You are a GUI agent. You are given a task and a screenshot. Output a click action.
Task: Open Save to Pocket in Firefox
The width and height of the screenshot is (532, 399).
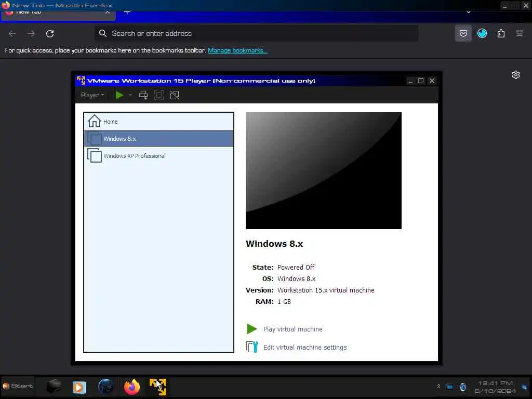point(463,33)
